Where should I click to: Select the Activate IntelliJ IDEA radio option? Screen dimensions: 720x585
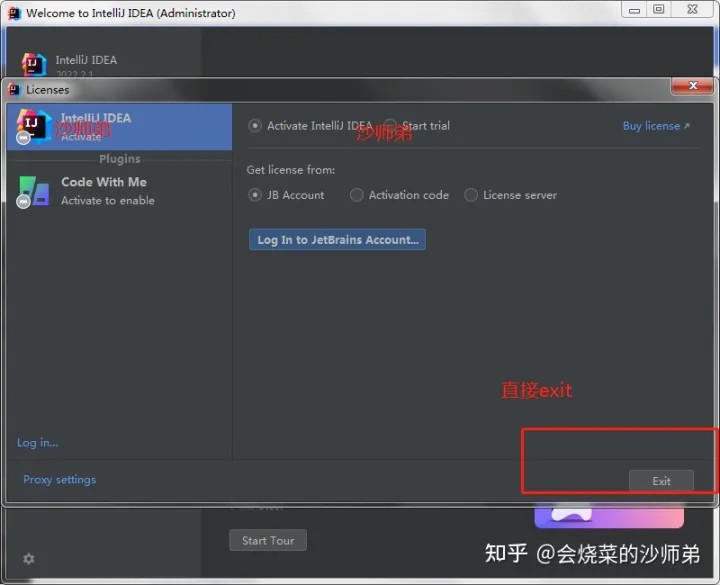tap(255, 126)
